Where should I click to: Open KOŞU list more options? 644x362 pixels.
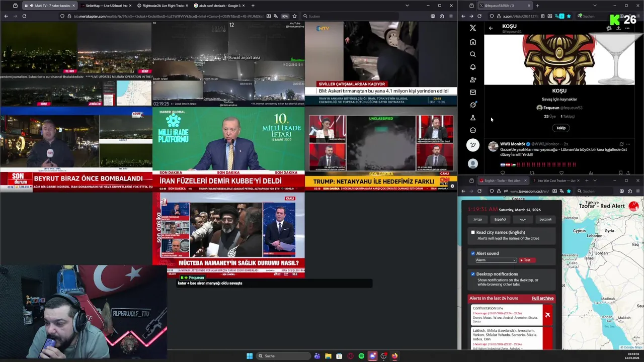point(627,28)
